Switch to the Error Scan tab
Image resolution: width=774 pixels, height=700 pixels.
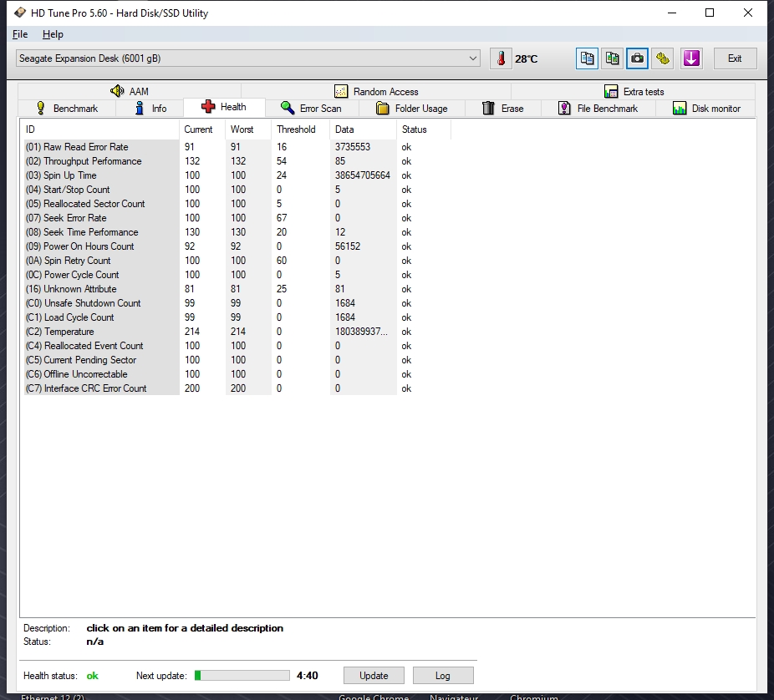click(x=311, y=109)
